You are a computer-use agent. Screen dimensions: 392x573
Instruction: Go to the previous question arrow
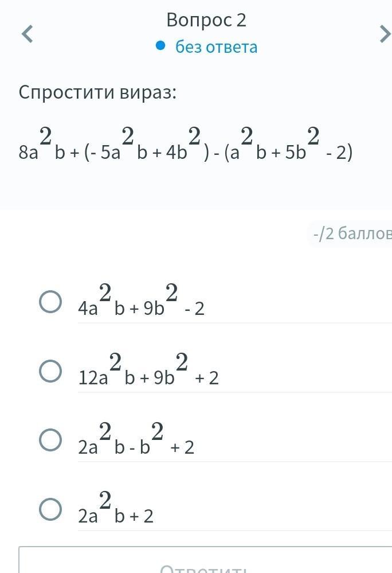27,34
